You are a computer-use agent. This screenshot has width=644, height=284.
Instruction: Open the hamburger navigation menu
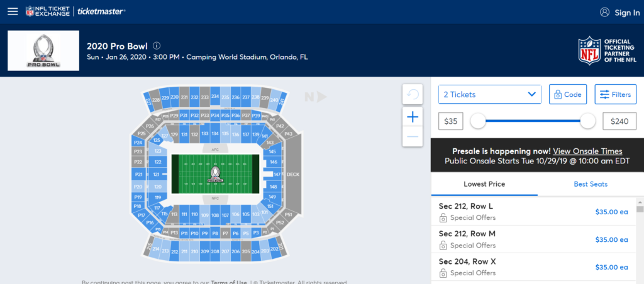pos(13,12)
